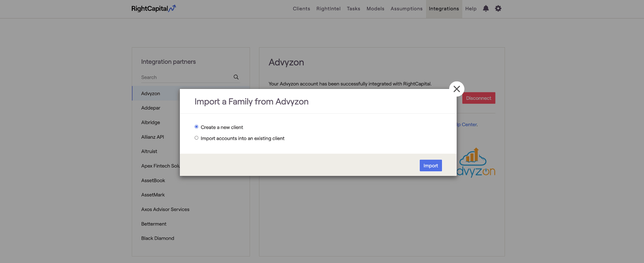Choose Black Diamond from the list
Viewport: 644px width, 263px height.
tap(157, 238)
